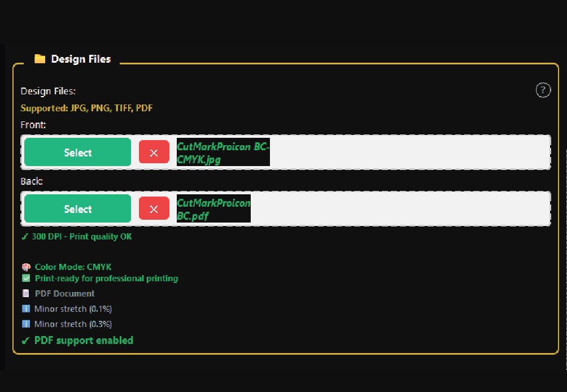Click the palette icon beside Color Mode
The width and height of the screenshot is (567, 392).
26,267
